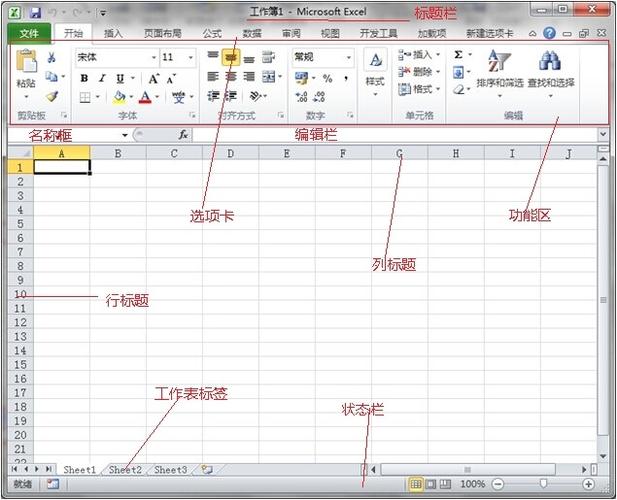This screenshot has height=500, width=617.
Task: Center text horizontally
Action: click(231, 76)
